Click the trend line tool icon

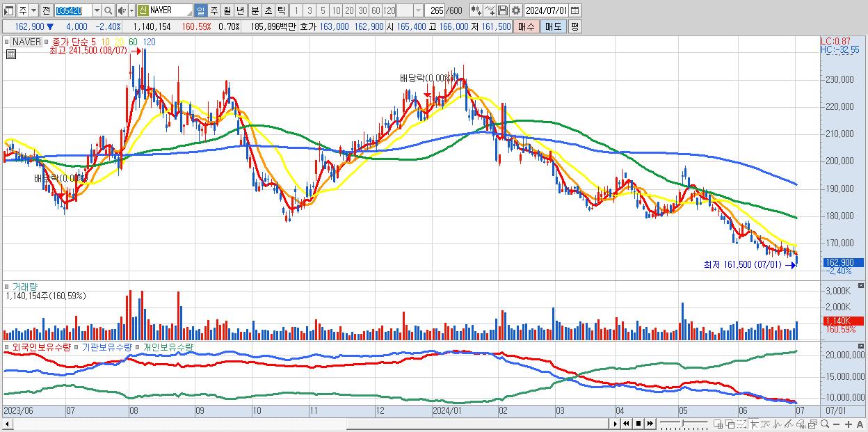pyautogui.click(x=766, y=424)
